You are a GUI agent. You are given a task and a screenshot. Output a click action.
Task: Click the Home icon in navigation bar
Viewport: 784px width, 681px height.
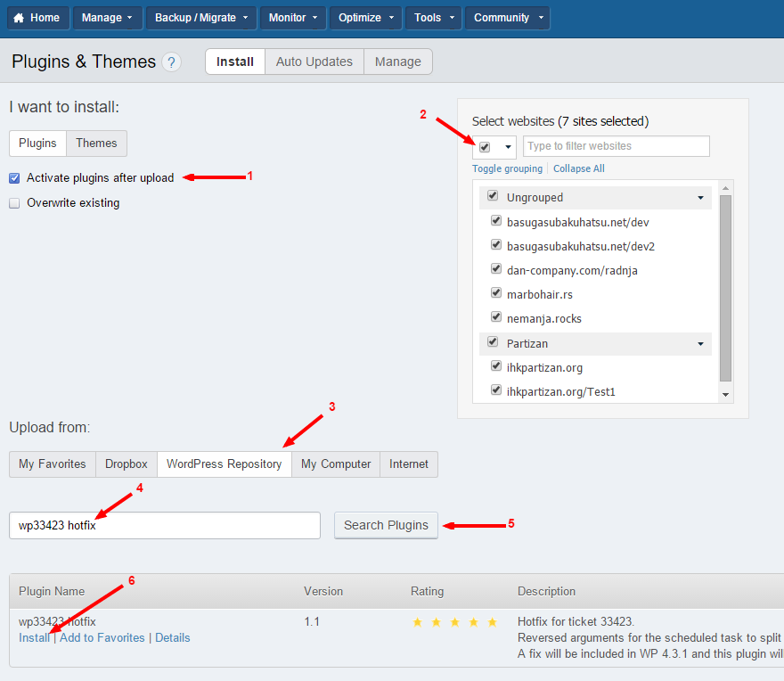(19, 18)
